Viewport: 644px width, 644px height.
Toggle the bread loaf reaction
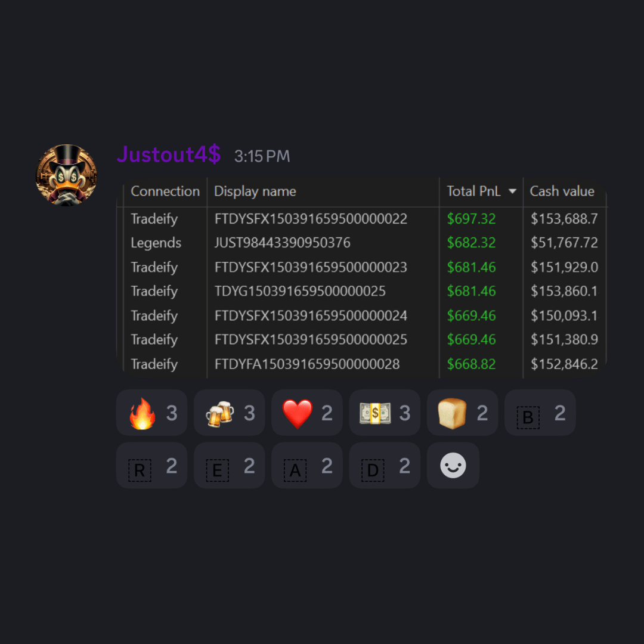462,413
